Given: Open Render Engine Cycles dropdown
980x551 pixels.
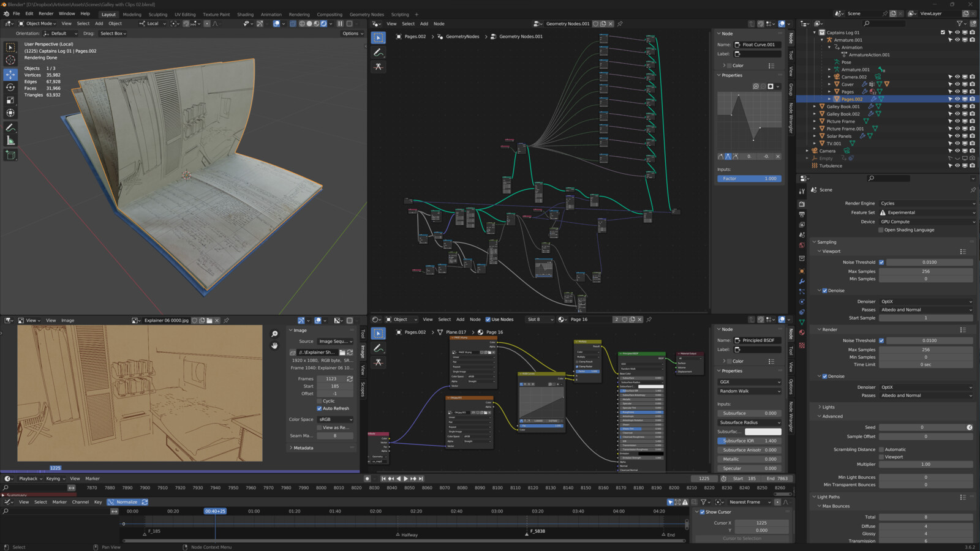Looking at the screenshot, I should (x=928, y=203).
